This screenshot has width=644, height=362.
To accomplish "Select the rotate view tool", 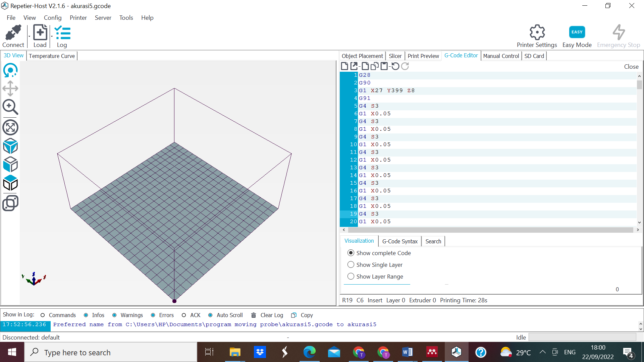I will [x=10, y=70].
